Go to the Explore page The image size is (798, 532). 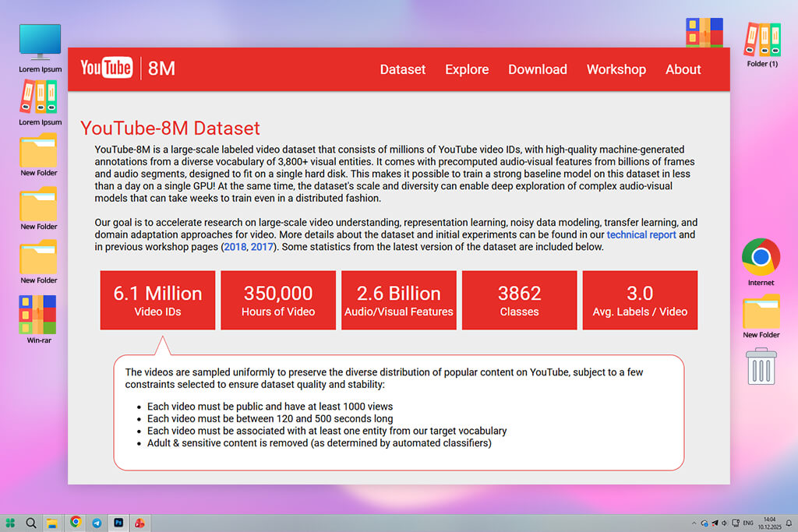click(467, 69)
